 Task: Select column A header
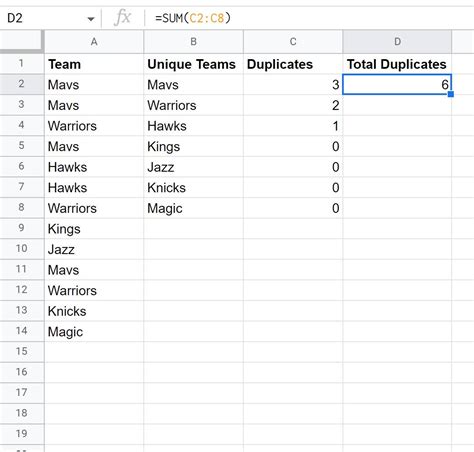pos(94,42)
